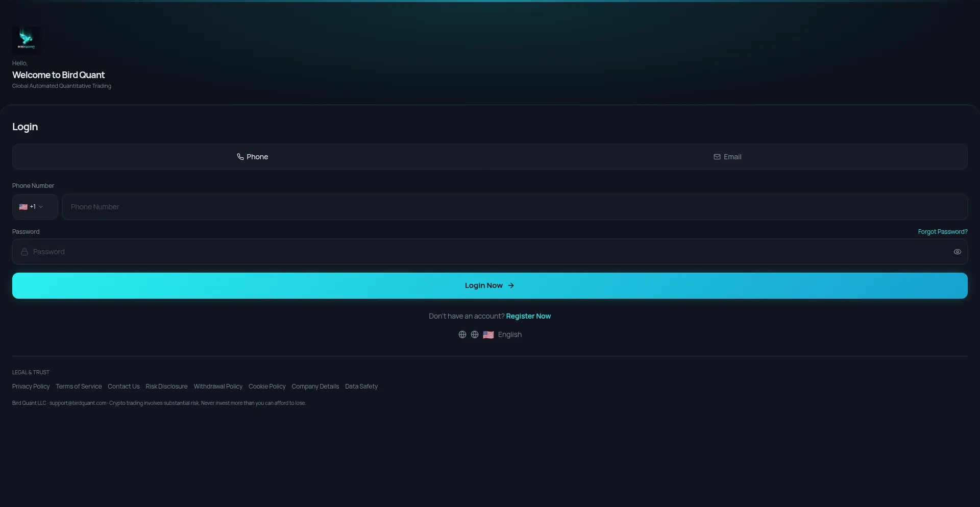Click the Login heading text
Screen dimensions: 980x507
click(x=25, y=127)
